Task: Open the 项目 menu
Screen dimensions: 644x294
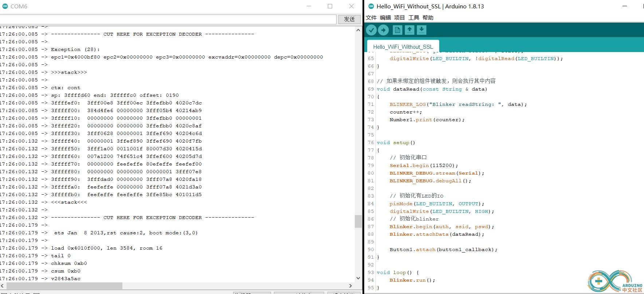Action: (x=400, y=17)
